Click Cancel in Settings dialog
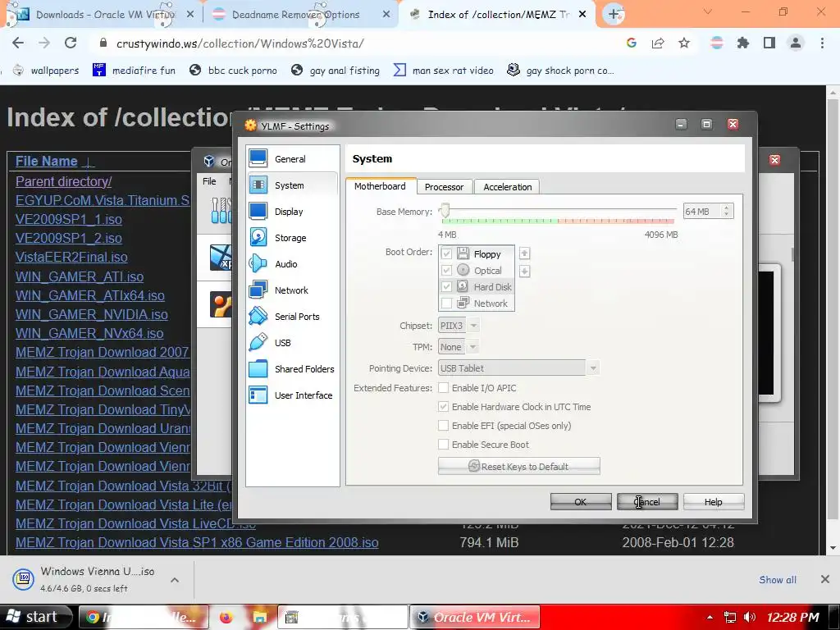This screenshot has width=840, height=630. click(x=647, y=502)
